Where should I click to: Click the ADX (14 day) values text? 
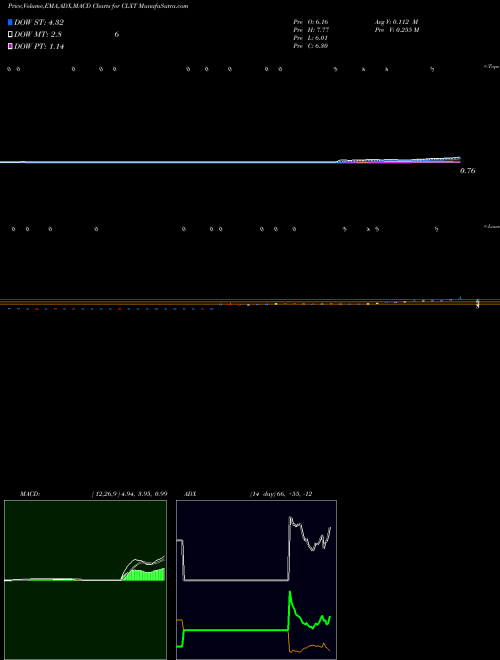click(281, 494)
